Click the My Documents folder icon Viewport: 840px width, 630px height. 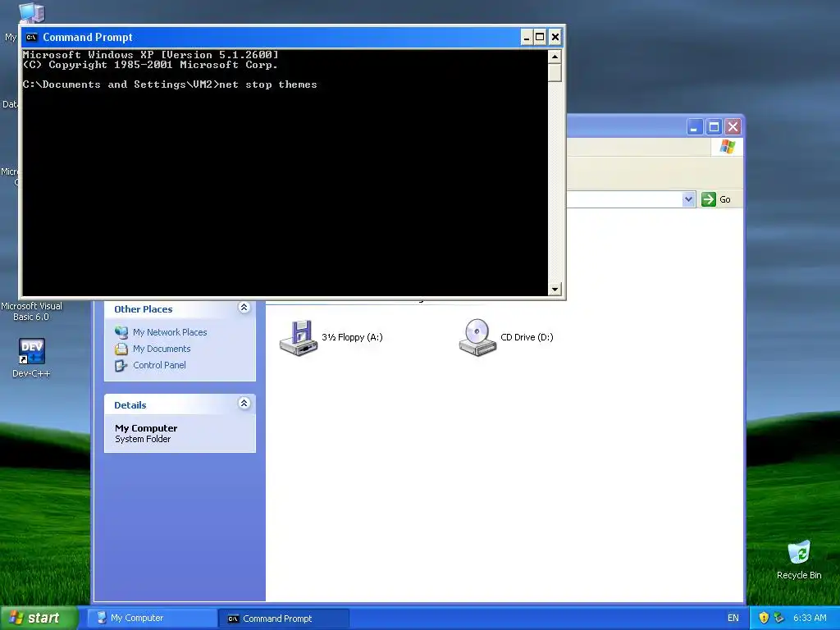[121, 349]
